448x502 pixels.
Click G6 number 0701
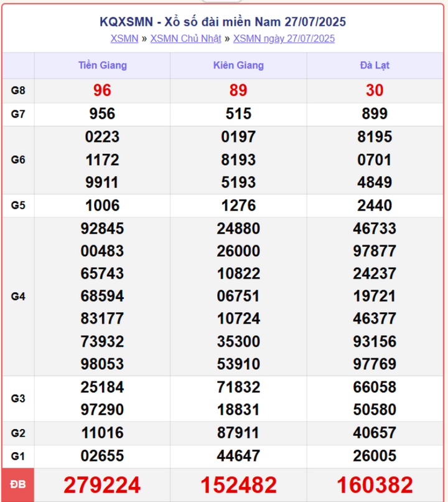coord(375,160)
